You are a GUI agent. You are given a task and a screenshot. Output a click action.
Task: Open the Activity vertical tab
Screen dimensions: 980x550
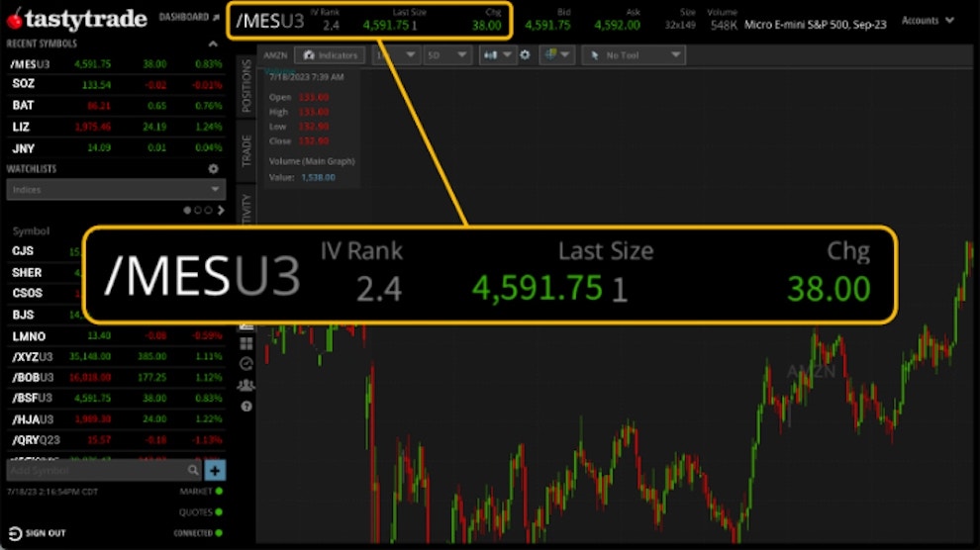click(x=246, y=206)
